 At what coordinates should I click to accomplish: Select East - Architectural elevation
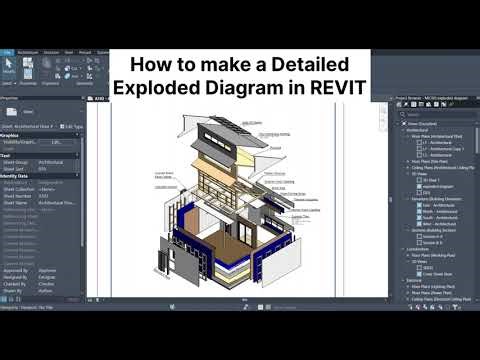(x=438, y=205)
